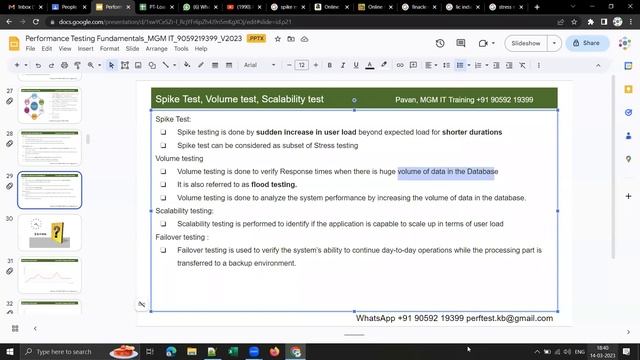Viewport: 640px width, 360px height.
Task: Toggle bold formatting
Action: (x=329, y=65)
